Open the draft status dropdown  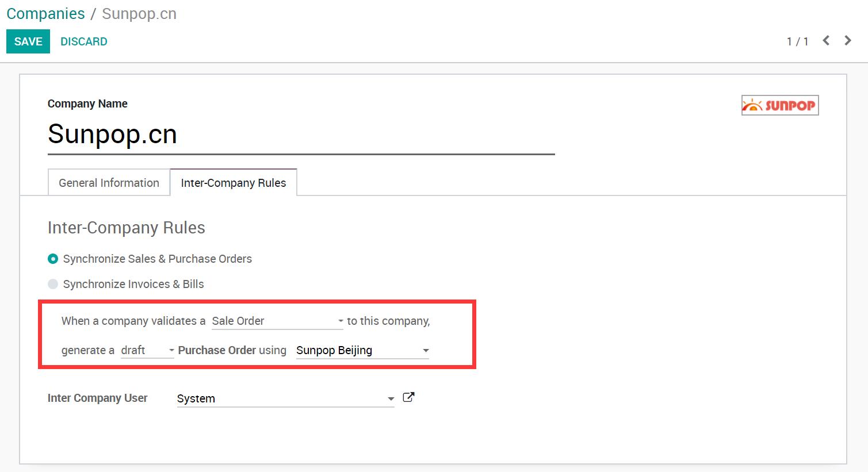point(147,350)
